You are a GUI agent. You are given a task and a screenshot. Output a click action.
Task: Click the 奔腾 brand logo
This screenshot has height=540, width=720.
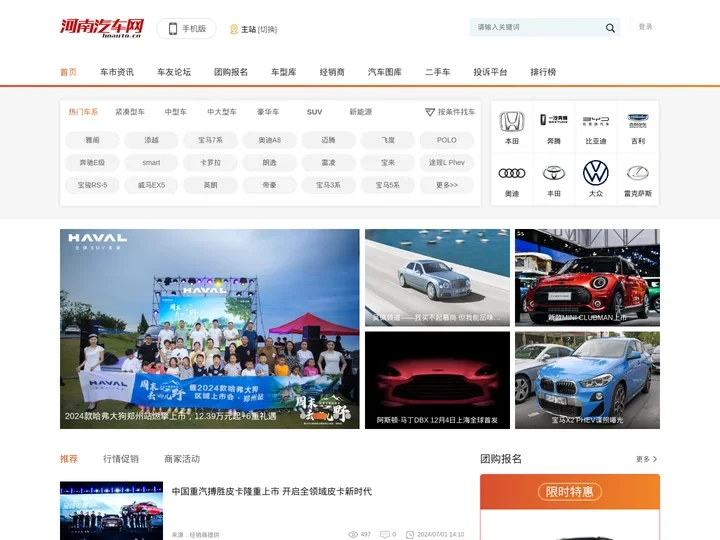(554, 120)
